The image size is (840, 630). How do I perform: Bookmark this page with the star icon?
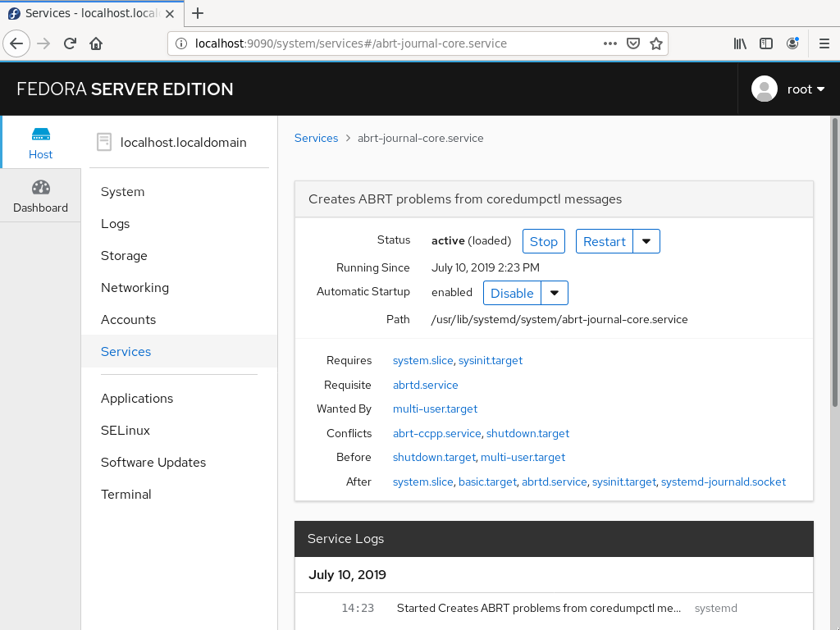[x=656, y=43]
